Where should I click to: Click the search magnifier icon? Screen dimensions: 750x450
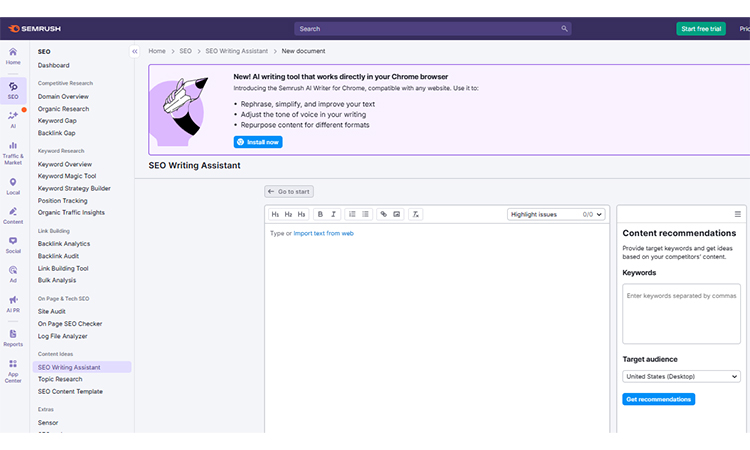coord(564,29)
